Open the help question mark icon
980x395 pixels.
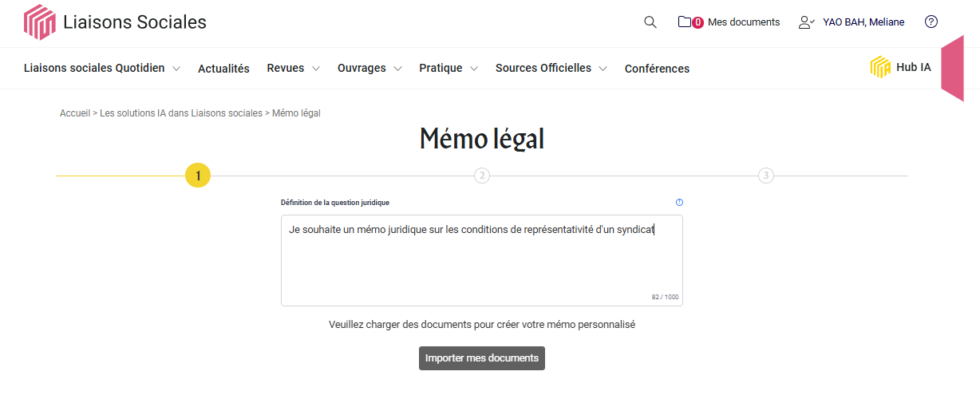931,22
